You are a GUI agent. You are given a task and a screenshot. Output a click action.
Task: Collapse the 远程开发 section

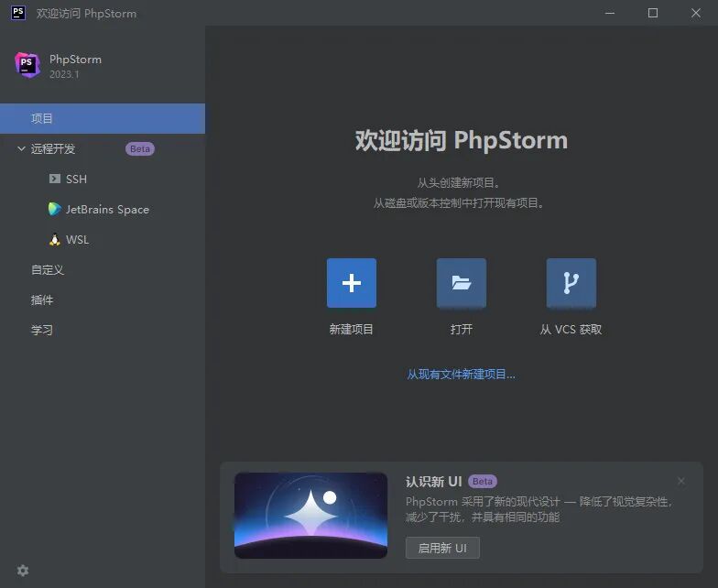pyautogui.click(x=21, y=148)
